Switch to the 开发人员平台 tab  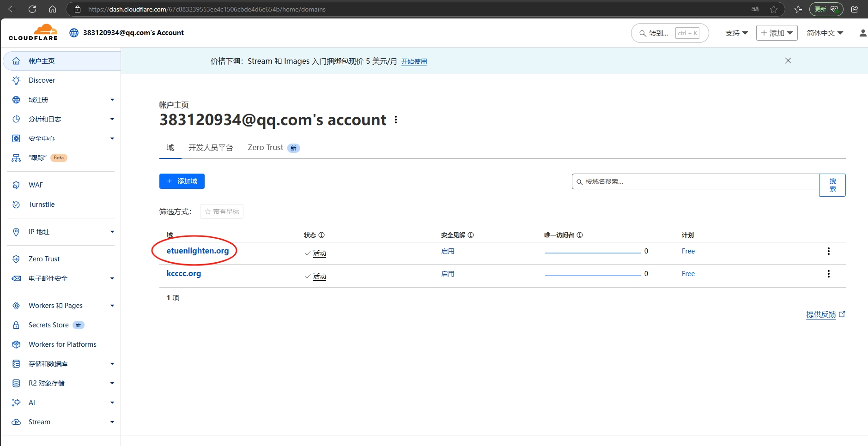pos(211,148)
